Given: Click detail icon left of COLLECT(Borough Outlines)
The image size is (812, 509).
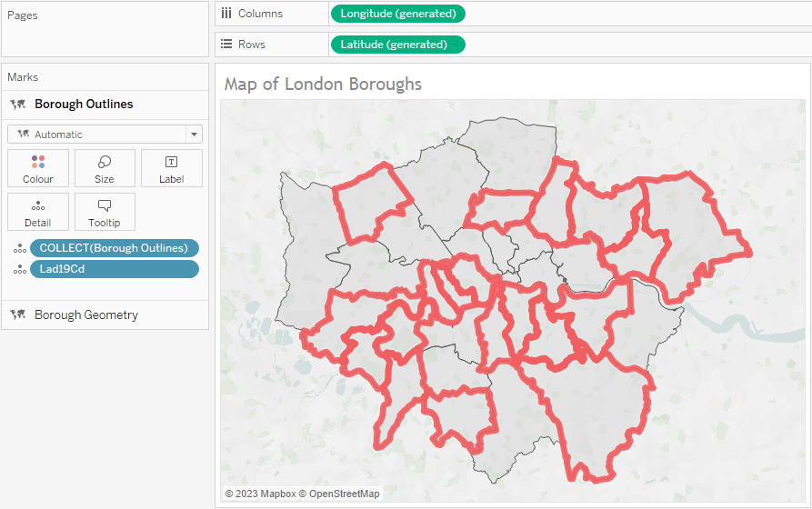Looking at the screenshot, I should pos(18,249).
